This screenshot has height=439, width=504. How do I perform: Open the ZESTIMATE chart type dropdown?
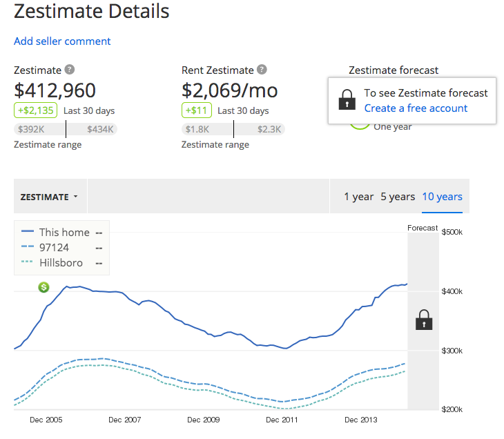pyautogui.click(x=49, y=197)
